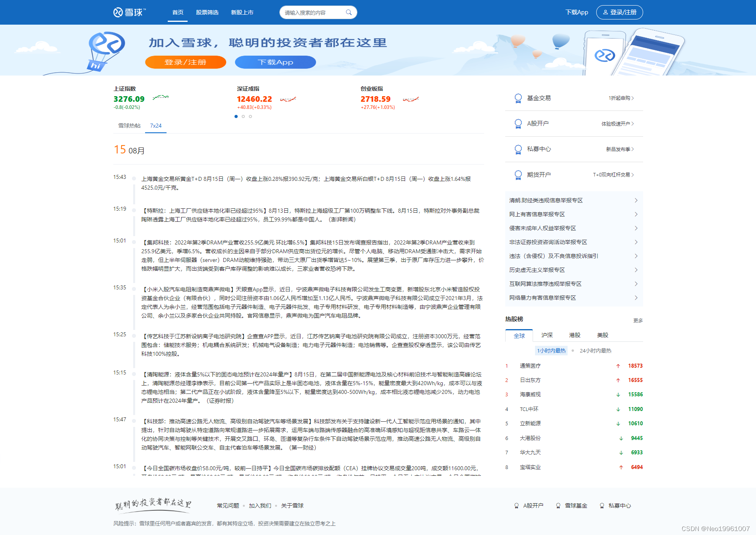The image size is (756, 535).
Task: Click the up arrow beside 通策医疗
Action: tap(618, 366)
